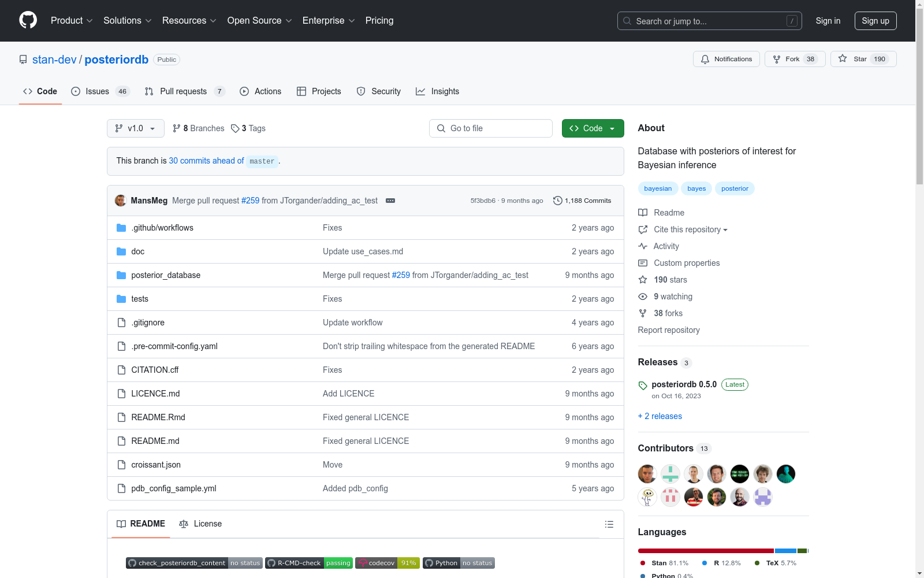Switch to the Projects tab

319,91
